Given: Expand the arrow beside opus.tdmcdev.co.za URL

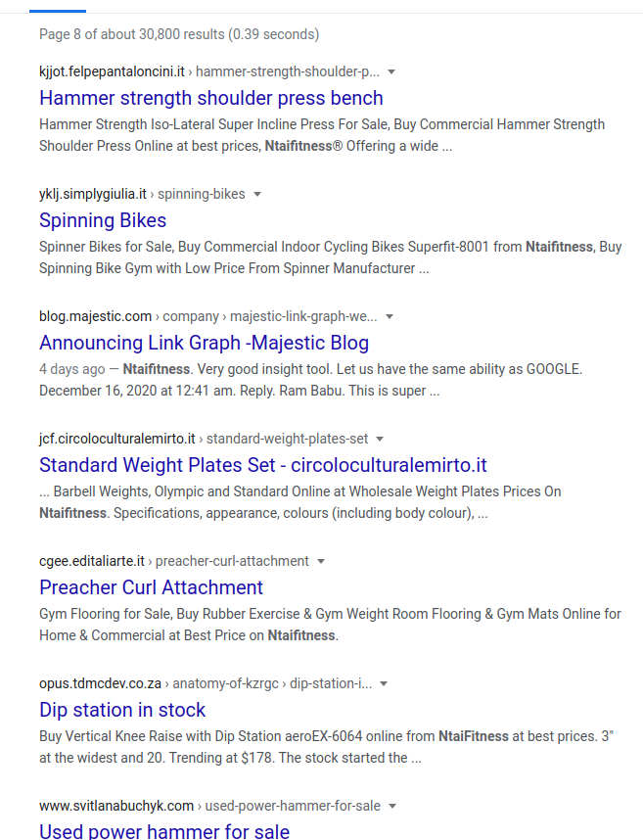Looking at the screenshot, I should (x=384, y=684).
